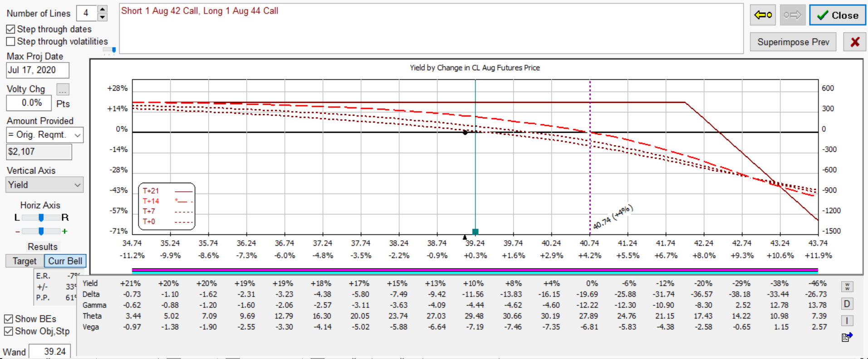Click the red X delete button
Screen dimensions: 868x359
[x=855, y=42]
